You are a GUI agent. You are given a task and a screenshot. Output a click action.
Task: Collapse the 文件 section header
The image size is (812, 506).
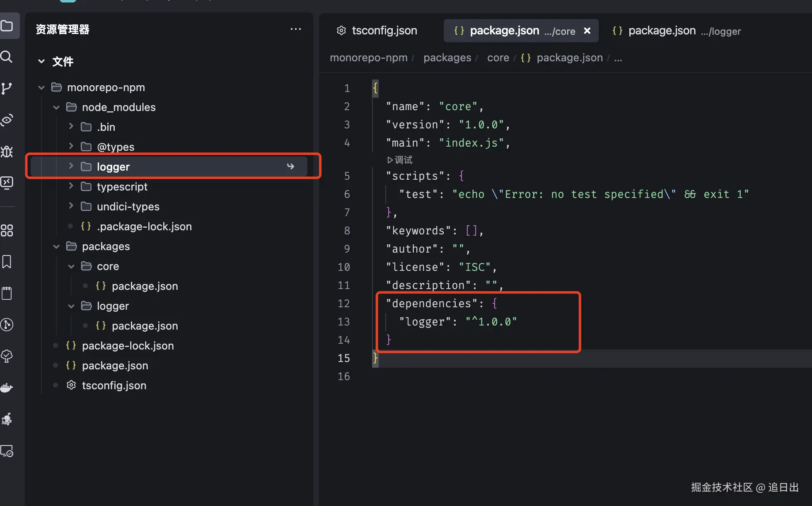pyautogui.click(x=41, y=62)
